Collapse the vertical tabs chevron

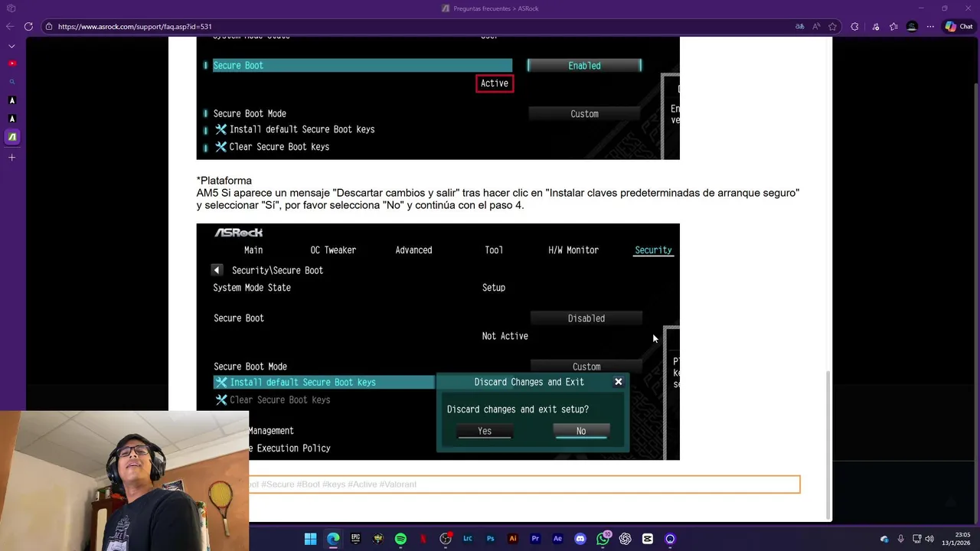tap(11, 46)
